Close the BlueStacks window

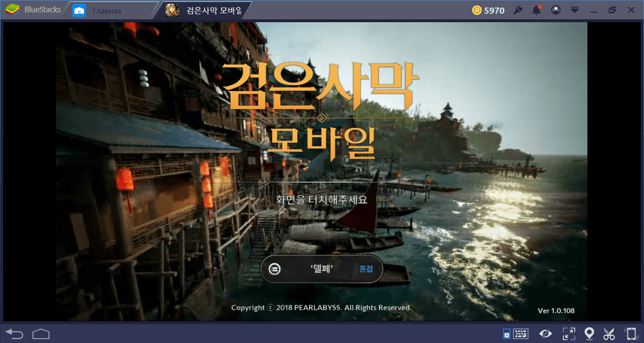(x=631, y=10)
